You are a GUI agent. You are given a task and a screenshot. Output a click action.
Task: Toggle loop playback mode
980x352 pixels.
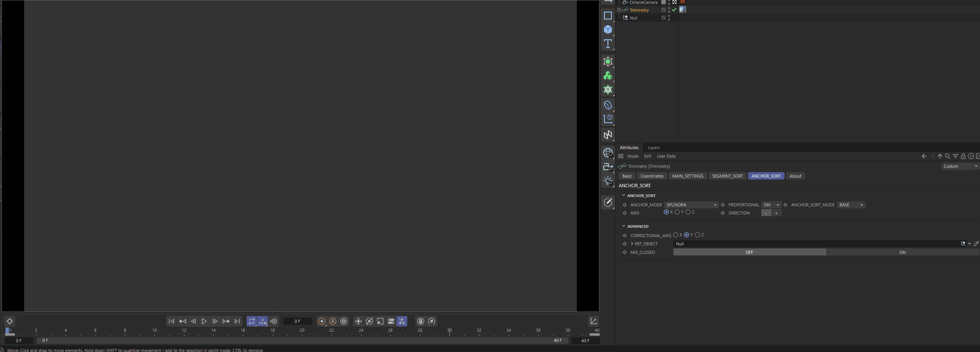252,321
